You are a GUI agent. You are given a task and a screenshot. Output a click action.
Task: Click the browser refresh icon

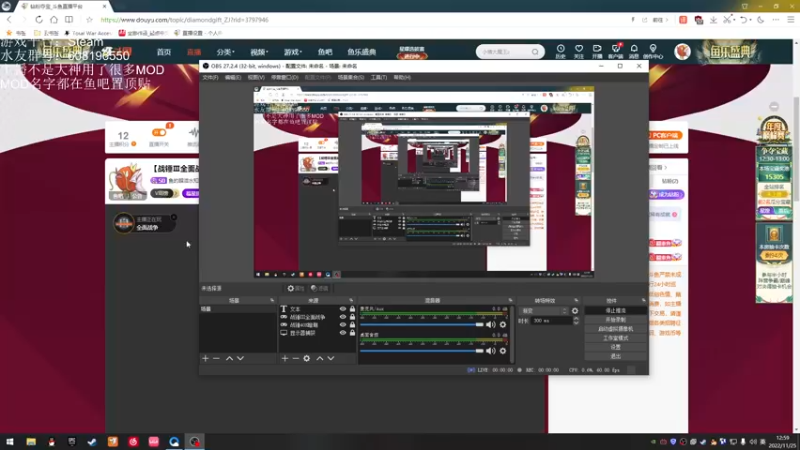39,19
